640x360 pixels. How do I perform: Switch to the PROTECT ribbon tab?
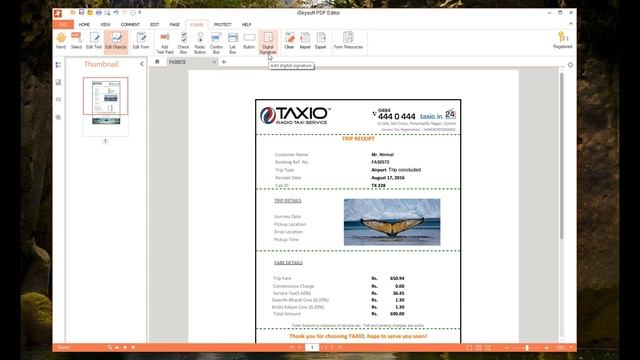(222, 24)
